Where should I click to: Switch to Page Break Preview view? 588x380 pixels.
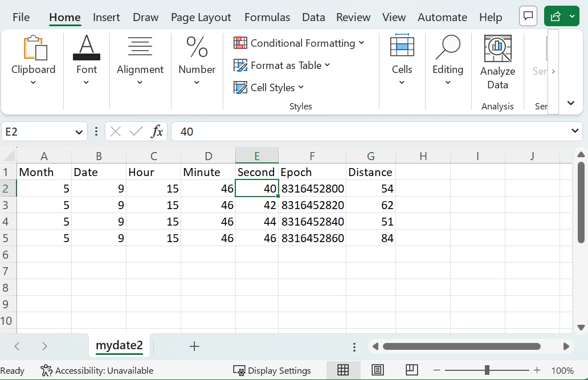coord(412,370)
